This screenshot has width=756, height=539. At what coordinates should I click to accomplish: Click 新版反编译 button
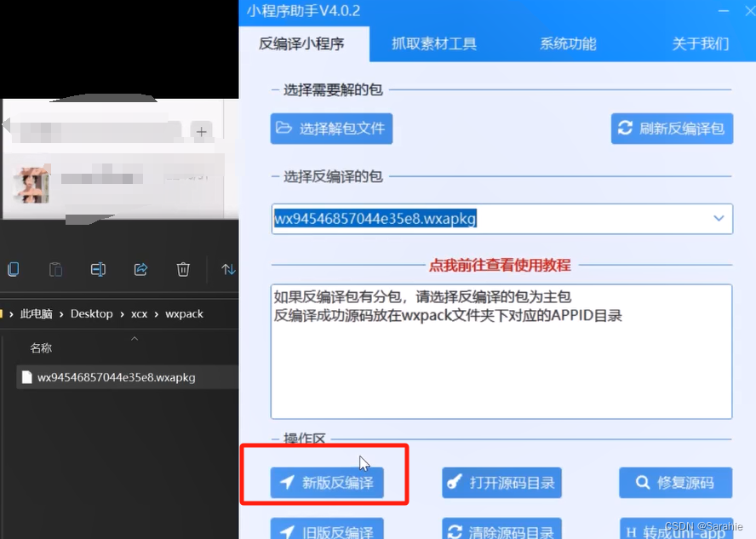[x=327, y=482]
